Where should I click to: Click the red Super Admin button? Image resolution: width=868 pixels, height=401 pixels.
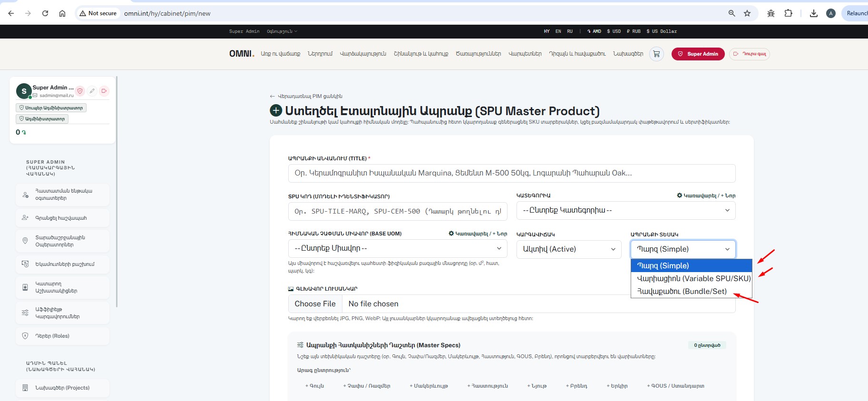698,54
